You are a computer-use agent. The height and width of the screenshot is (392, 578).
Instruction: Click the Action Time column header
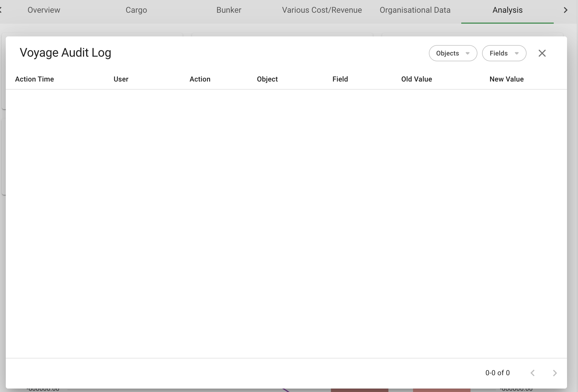pyautogui.click(x=34, y=79)
